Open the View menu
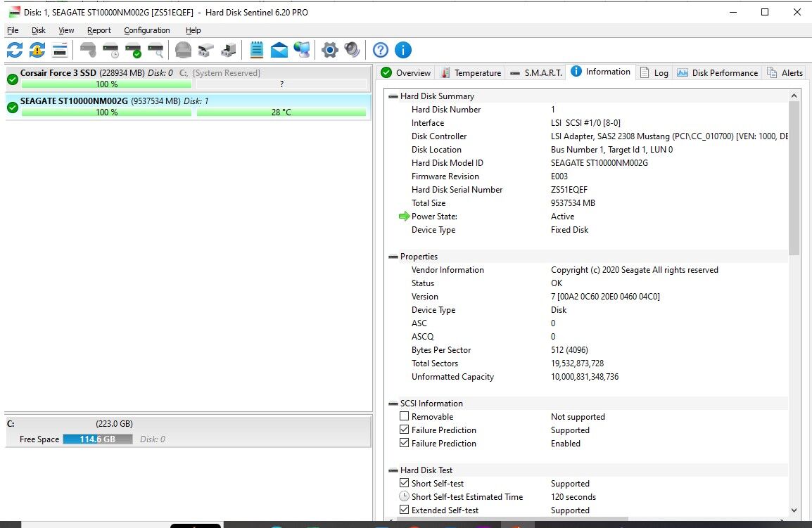Viewport: 812px width, 528px height. pyautogui.click(x=66, y=30)
